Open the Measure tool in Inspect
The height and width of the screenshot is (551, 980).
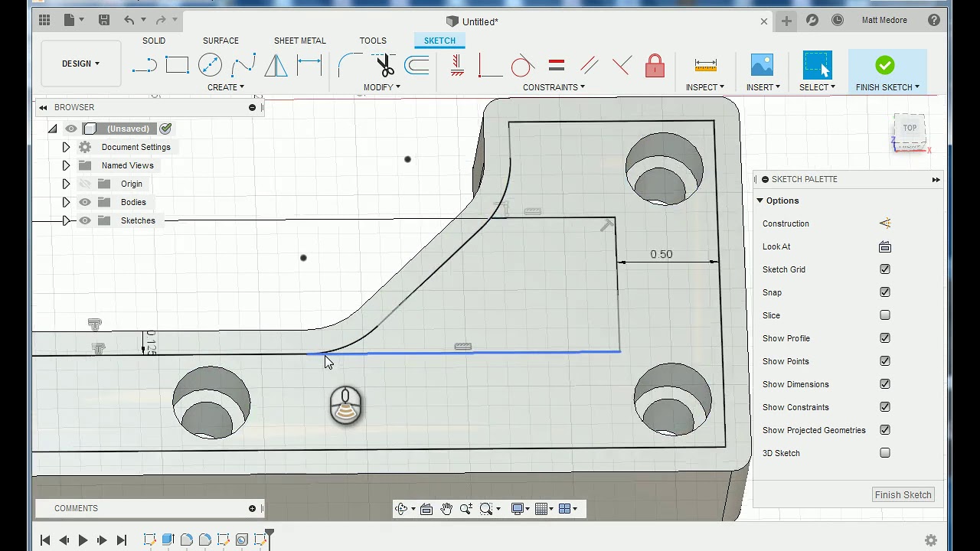705,66
